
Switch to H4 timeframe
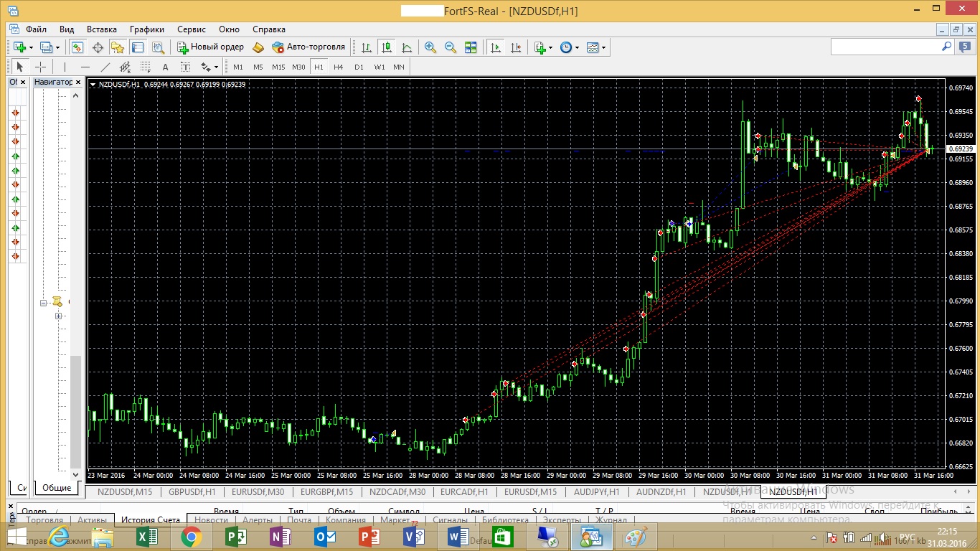point(339,67)
